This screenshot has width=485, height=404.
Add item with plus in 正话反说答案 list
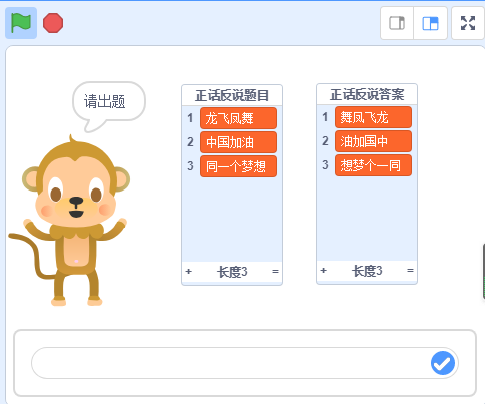[x=323, y=271]
